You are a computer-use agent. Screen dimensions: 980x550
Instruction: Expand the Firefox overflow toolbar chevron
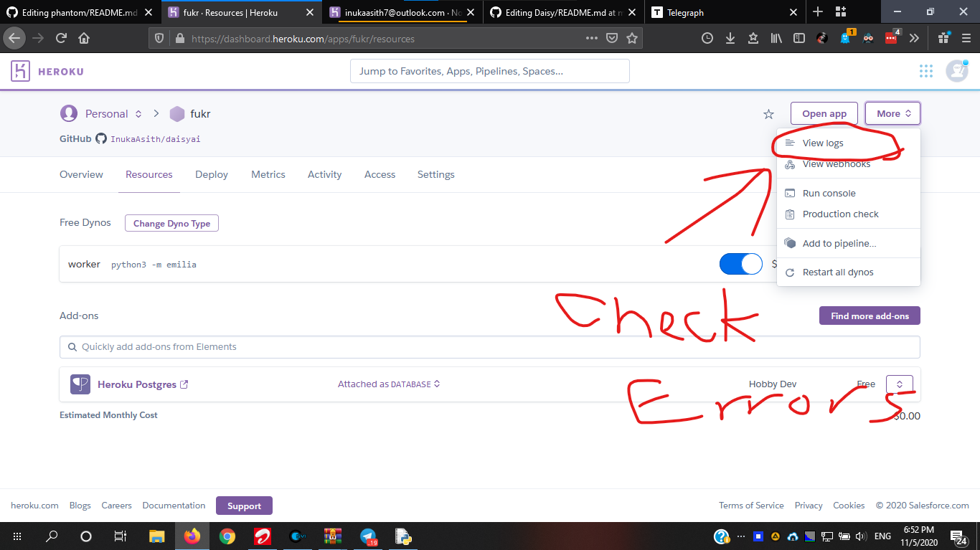914,39
